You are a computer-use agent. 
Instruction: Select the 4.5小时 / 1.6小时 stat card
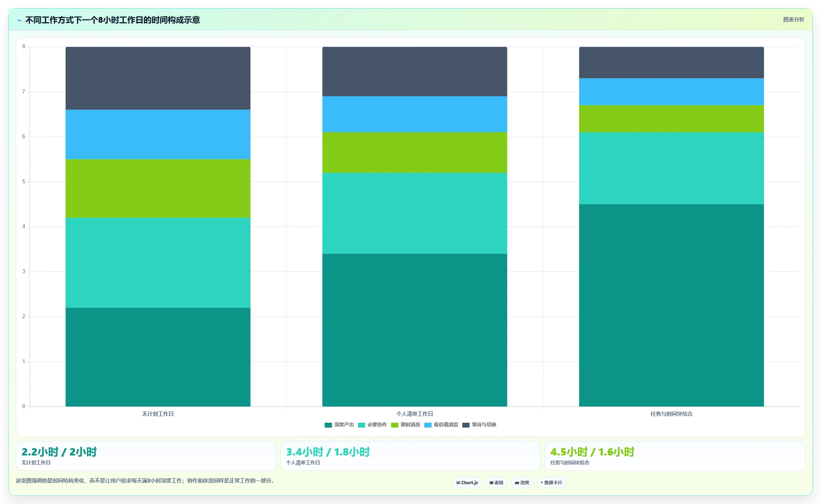(x=675, y=456)
